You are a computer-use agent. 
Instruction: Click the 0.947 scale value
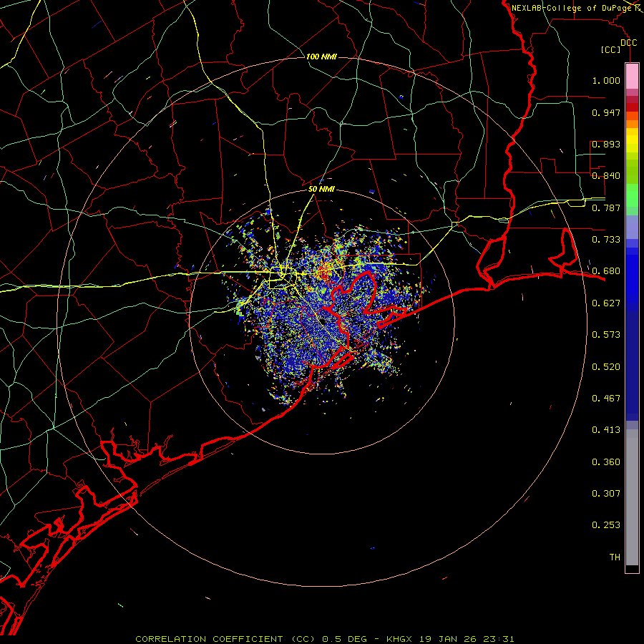606,112
